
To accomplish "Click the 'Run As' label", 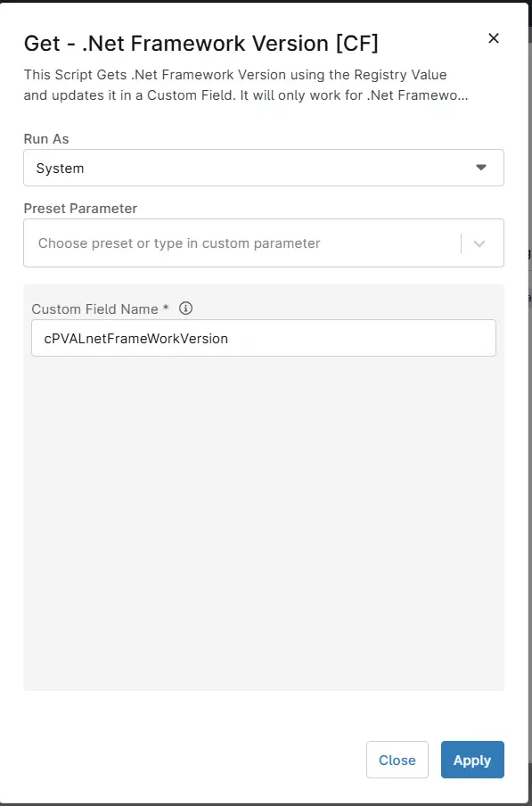I will (x=46, y=139).
